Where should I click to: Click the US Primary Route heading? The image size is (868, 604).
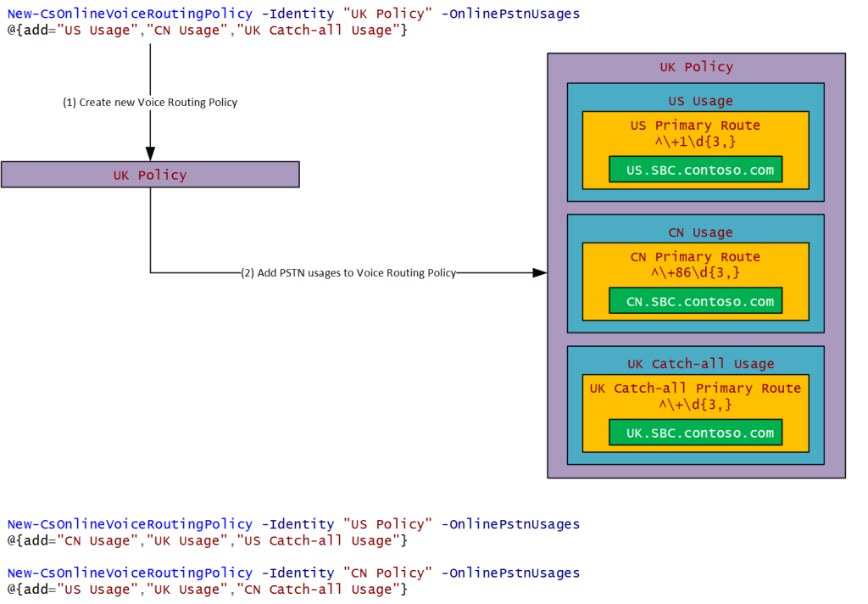pos(695,126)
